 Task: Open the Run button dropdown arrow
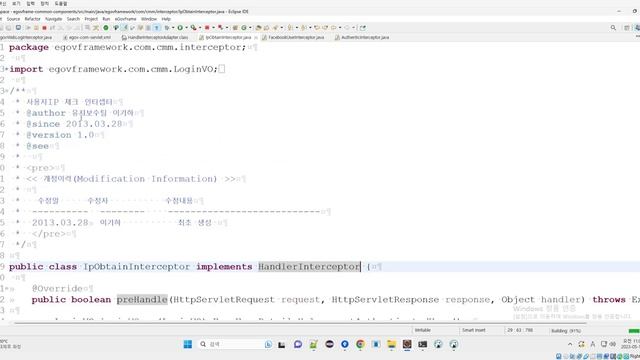[x=187, y=28]
